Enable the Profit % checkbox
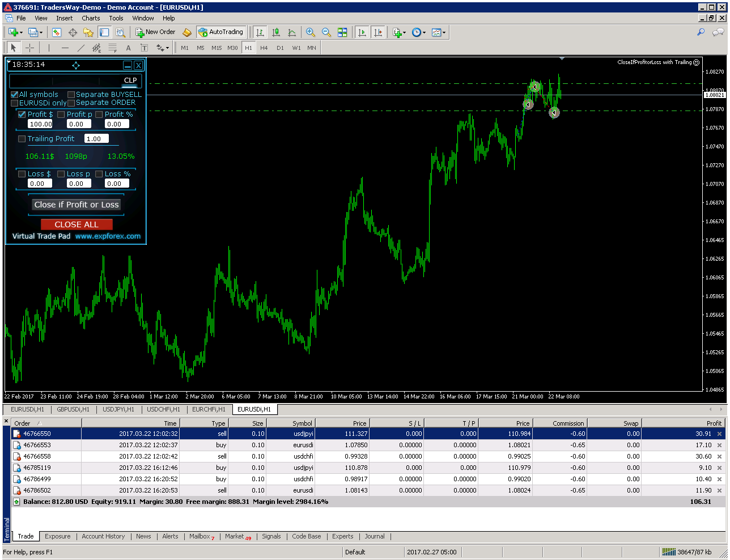The image size is (730, 560). pos(99,114)
